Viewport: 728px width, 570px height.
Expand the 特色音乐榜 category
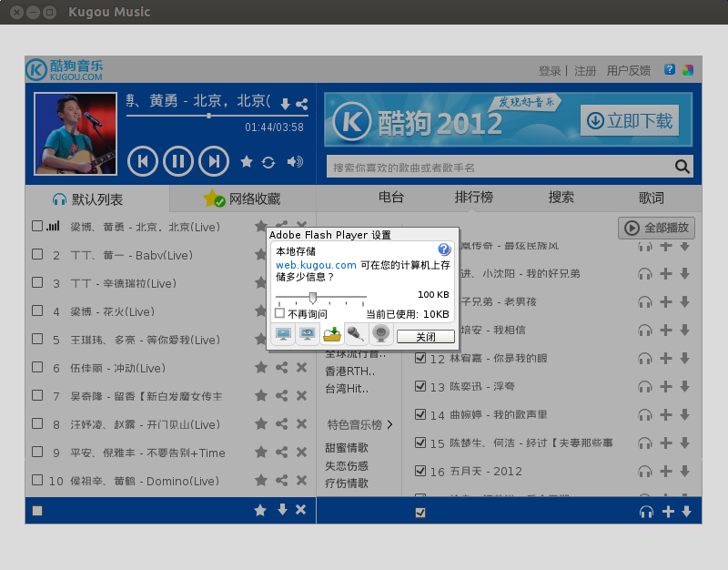click(x=359, y=424)
